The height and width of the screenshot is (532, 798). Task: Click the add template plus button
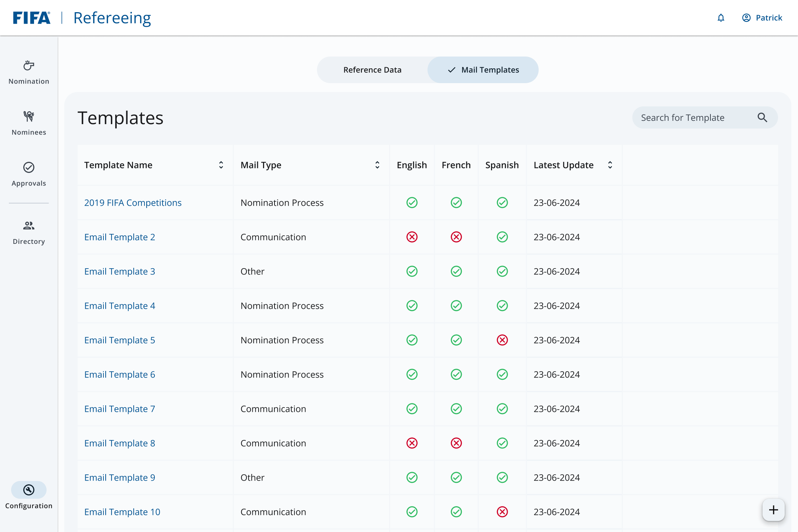click(x=773, y=510)
